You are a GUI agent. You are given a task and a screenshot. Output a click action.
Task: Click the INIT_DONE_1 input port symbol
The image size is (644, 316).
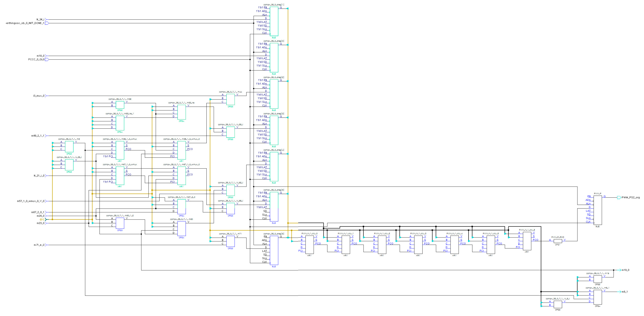pos(47,23)
